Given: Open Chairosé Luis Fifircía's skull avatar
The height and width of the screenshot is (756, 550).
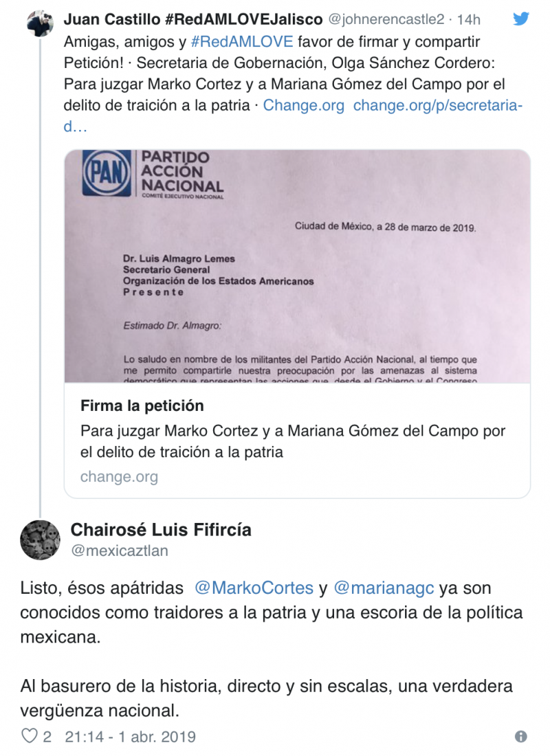Looking at the screenshot, I should [40, 539].
